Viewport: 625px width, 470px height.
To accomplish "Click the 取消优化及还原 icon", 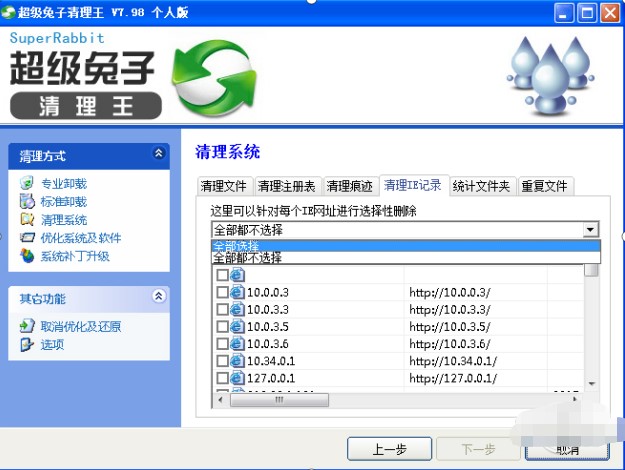I will pos(27,326).
